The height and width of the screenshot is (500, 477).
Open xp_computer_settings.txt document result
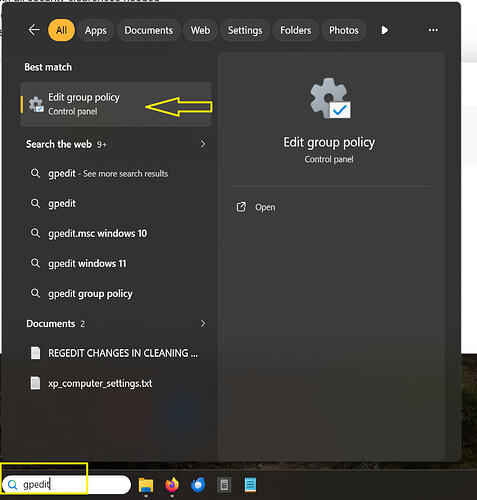(100, 384)
